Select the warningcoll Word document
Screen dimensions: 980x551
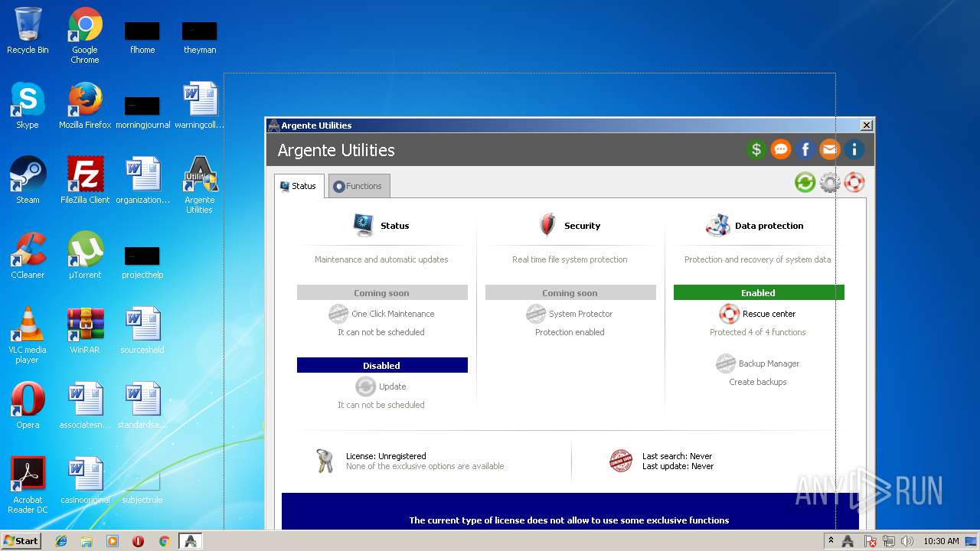tap(200, 106)
